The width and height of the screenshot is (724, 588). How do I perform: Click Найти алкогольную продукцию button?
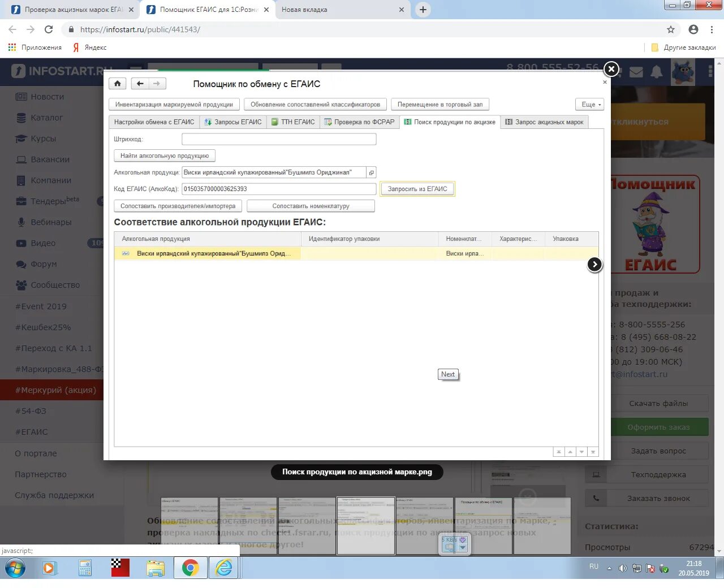(x=165, y=155)
